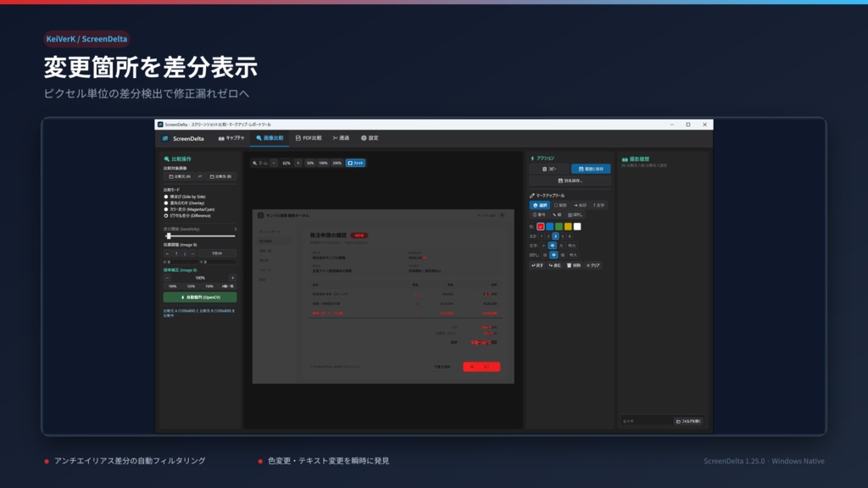The height and width of the screenshot is (488, 868).
Task: Click the Y offset input field
Action: (220, 263)
